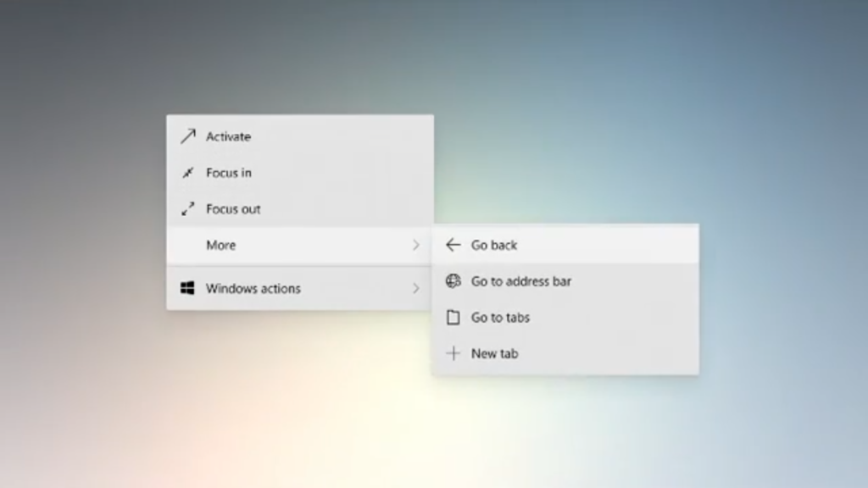Expand the More submenu chevron
Viewport: 868px width, 488px height.
pyautogui.click(x=416, y=245)
